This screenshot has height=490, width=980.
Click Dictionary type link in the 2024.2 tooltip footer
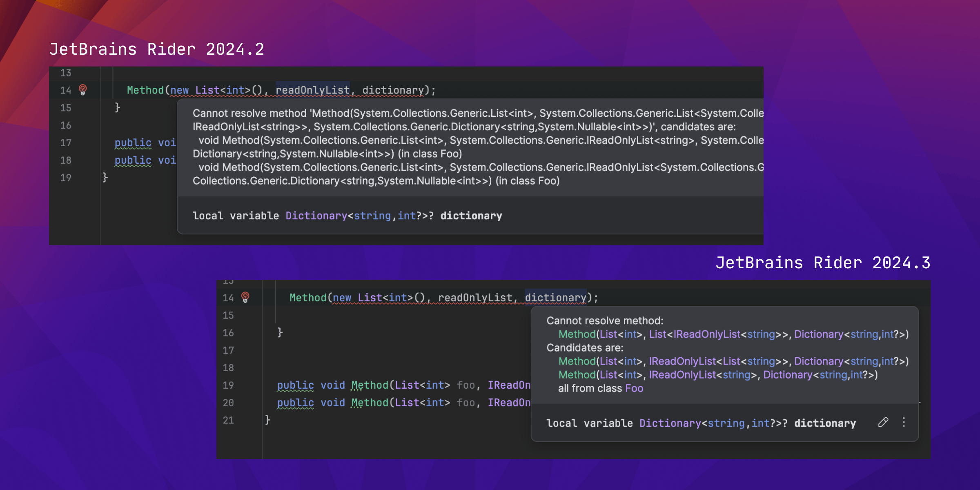pos(316,216)
